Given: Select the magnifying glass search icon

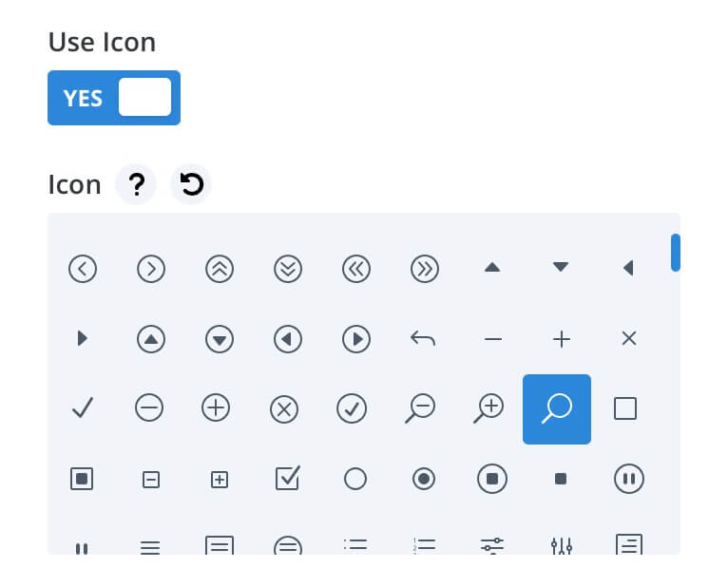Looking at the screenshot, I should coord(557,408).
